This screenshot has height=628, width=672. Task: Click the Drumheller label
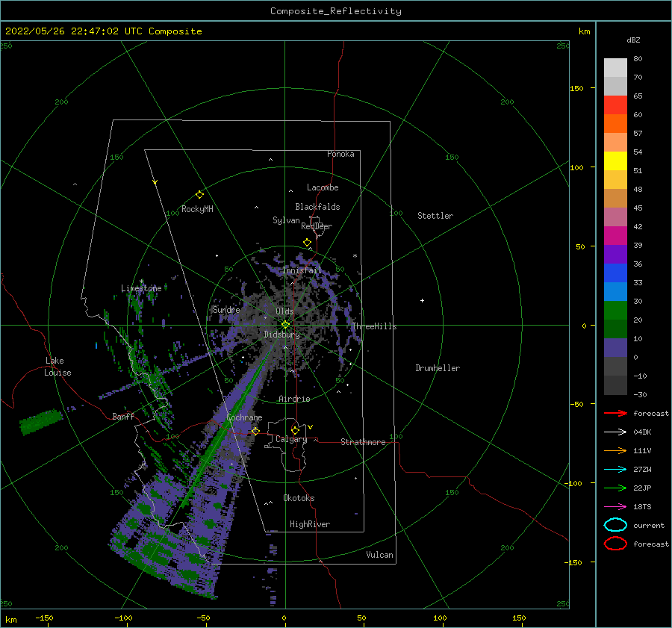click(438, 368)
